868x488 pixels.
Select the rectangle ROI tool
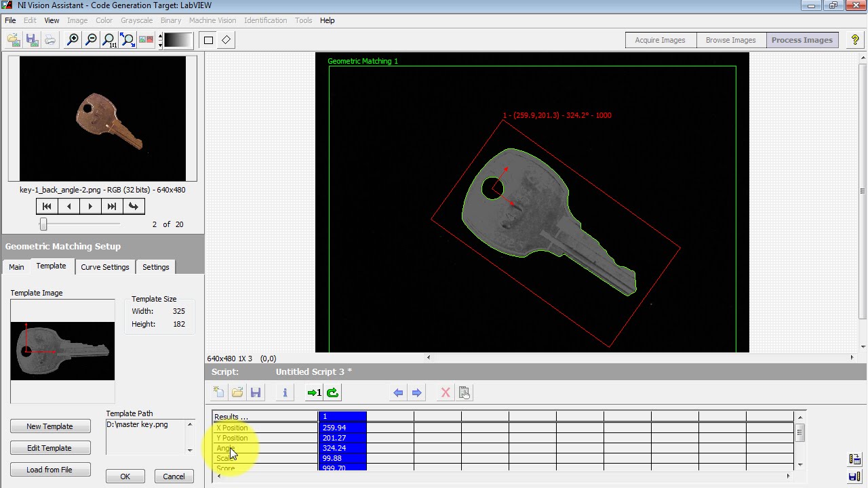click(x=208, y=40)
